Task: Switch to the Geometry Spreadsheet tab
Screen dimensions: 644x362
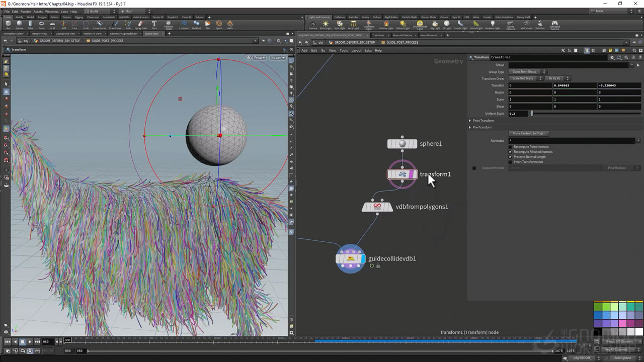Action: [x=123, y=34]
